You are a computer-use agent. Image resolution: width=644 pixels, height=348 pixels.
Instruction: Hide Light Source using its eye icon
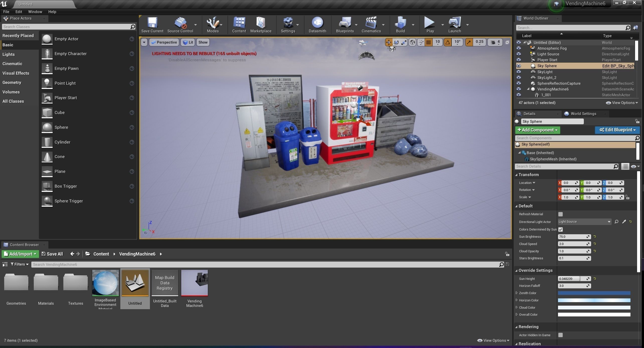tap(519, 54)
